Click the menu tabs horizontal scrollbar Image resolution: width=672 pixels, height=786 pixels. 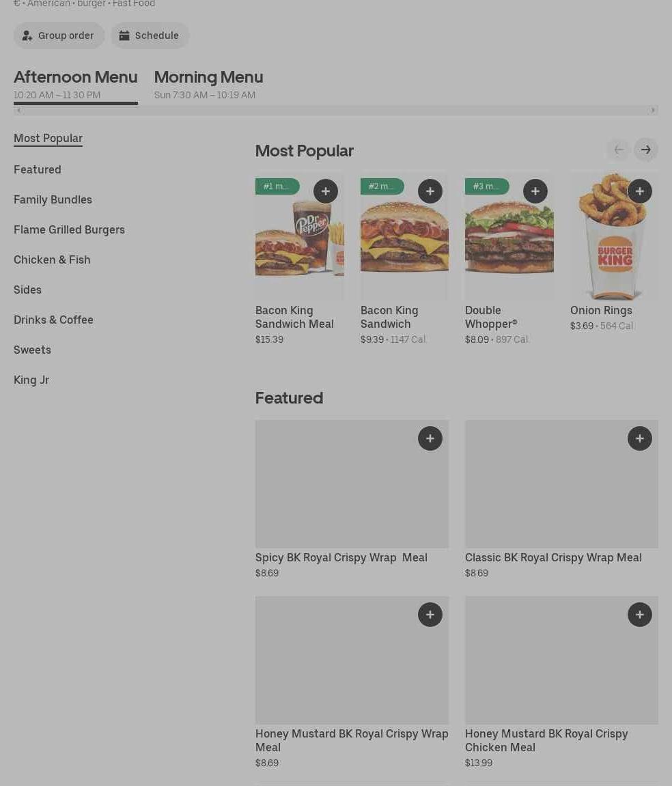335,110
